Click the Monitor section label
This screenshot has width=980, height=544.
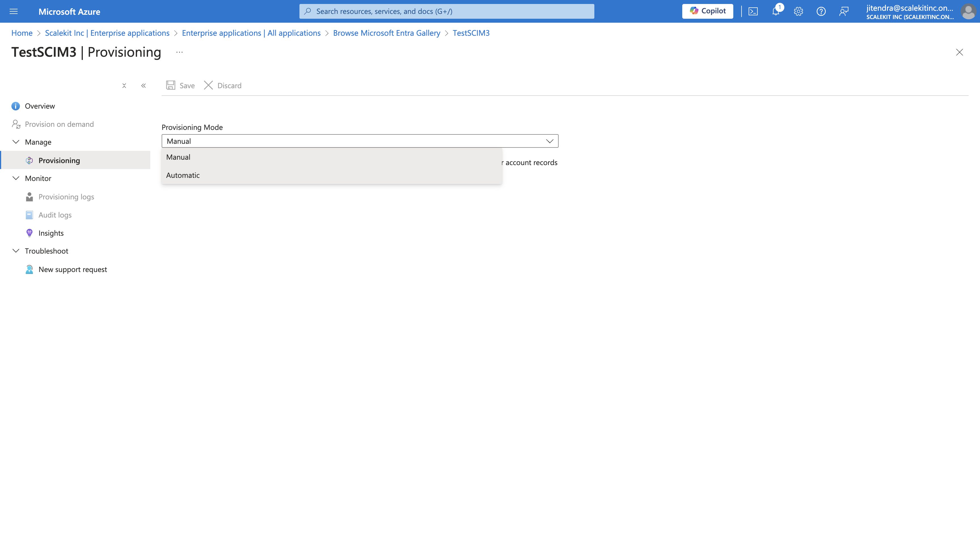click(38, 178)
